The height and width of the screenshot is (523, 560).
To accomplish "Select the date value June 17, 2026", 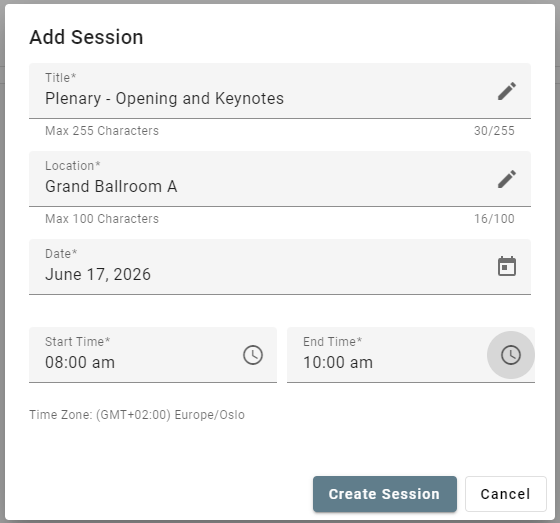I will click(98, 274).
